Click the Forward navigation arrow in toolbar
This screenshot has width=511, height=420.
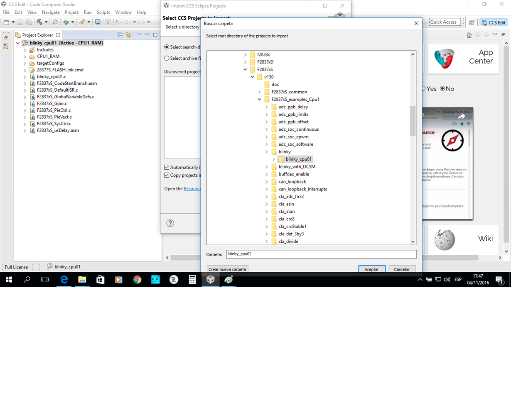(142, 22)
